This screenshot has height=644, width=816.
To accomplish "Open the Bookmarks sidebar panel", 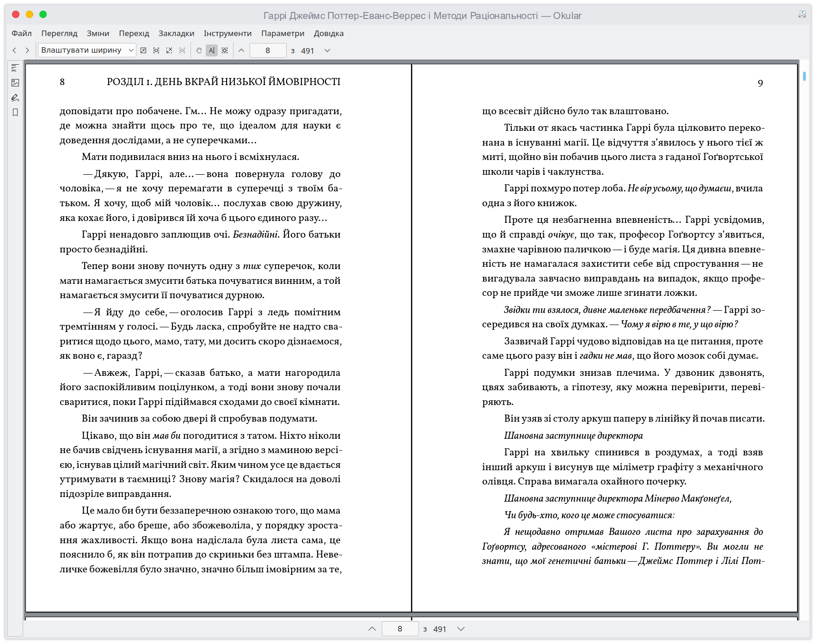I will pos(15,112).
